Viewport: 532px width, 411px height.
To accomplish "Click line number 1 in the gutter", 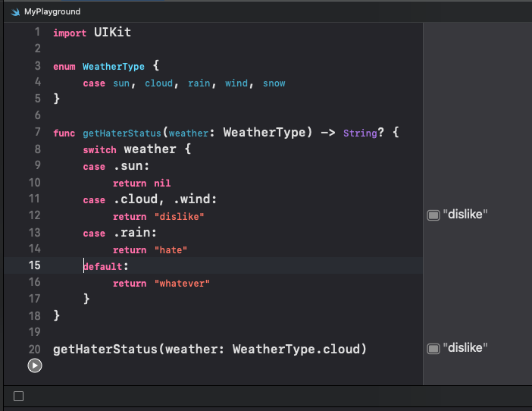I will pyautogui.click(x=37, y=32).
